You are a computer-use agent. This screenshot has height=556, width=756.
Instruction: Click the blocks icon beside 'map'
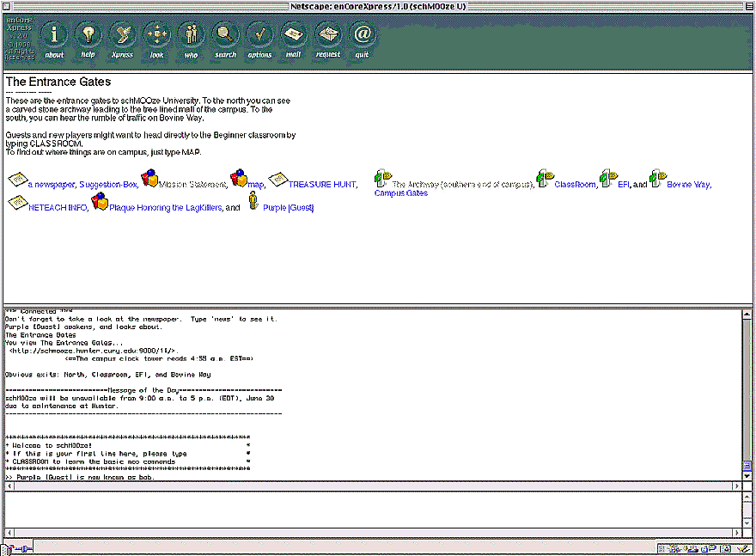coord(239,178)
